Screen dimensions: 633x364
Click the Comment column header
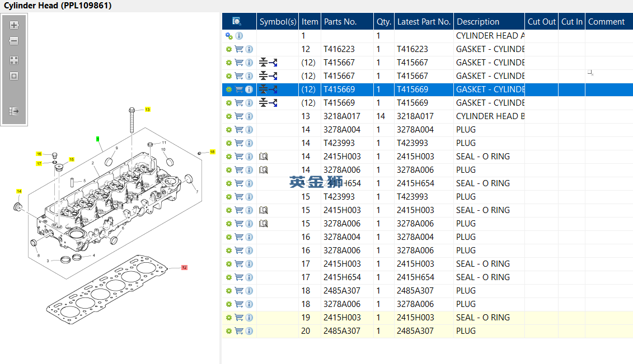(606, 22)
